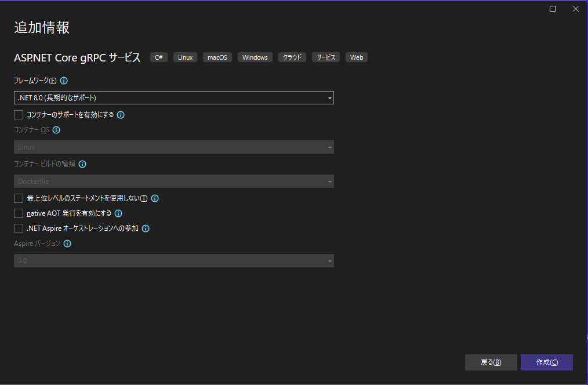Click the 戻る(B) button

491,362
